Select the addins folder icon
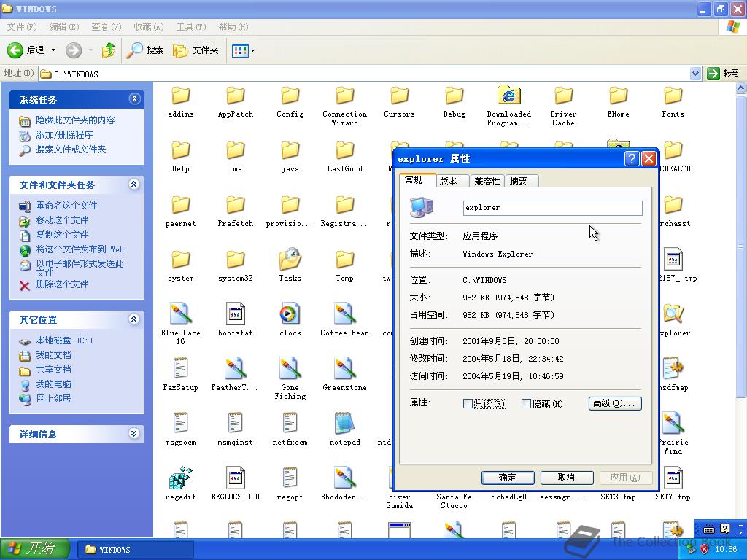 [x=181, y=96]
